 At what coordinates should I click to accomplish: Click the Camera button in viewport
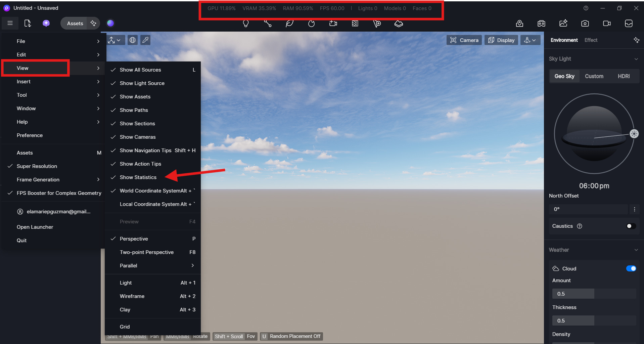[x=464, y=40]
